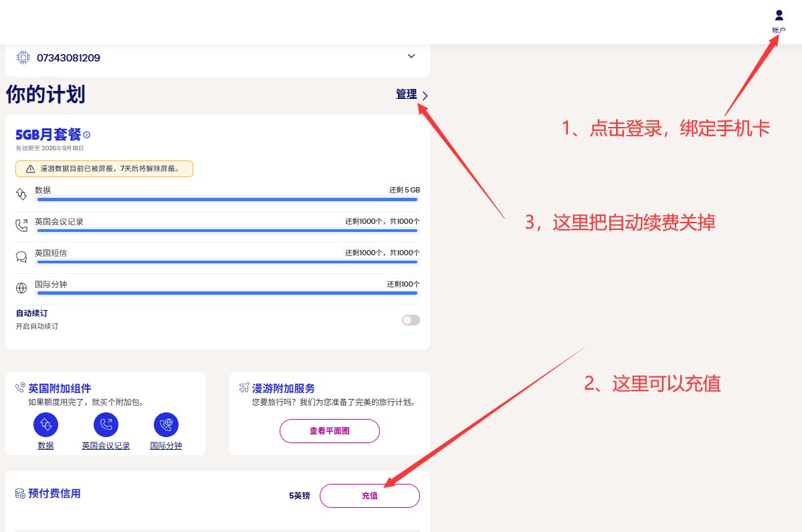Click the chevron arrow next to 管理
This screenshot has height=532, width=802.
click(x=425, y=96)
